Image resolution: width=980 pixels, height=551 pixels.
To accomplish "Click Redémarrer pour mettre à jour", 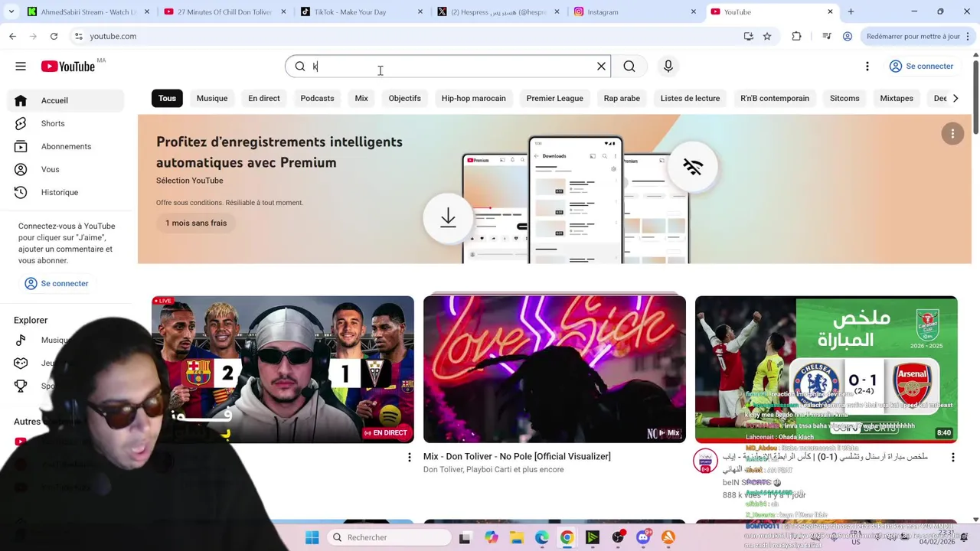I will point(913,36).
